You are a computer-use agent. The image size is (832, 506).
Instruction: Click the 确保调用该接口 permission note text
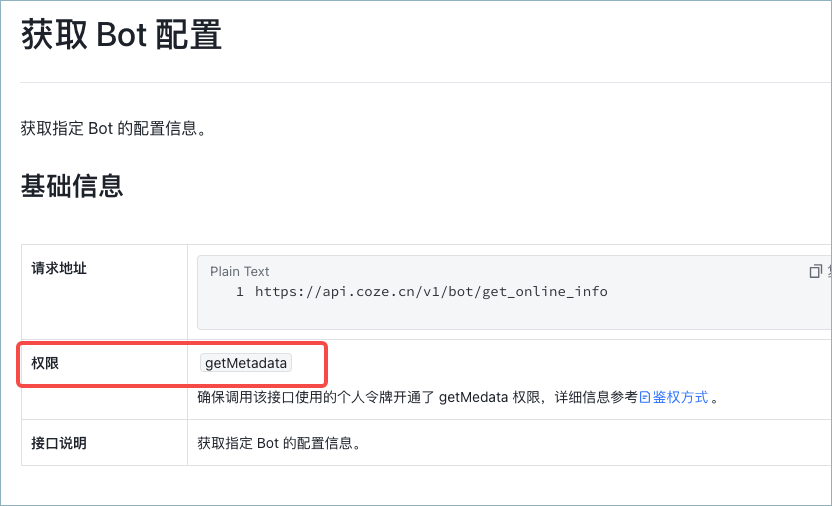[458, 397]
